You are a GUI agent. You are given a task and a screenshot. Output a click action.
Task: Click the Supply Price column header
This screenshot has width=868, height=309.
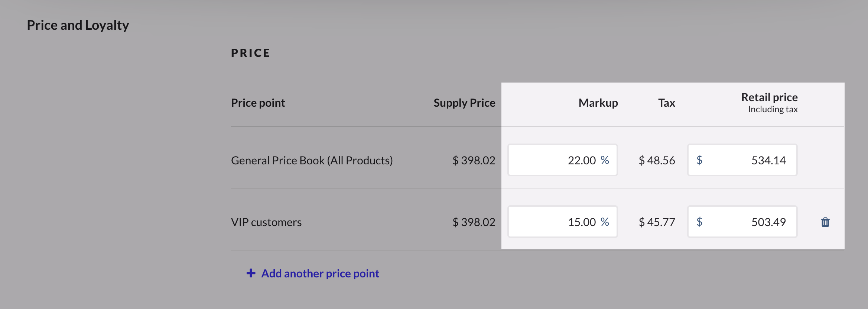464,103
